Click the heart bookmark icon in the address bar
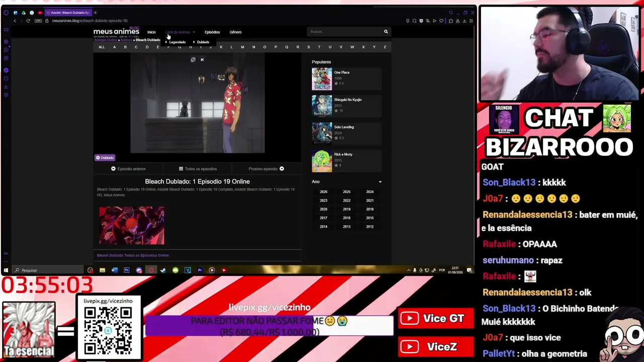This screenshot has width=644, height=362. coord(441,21)
